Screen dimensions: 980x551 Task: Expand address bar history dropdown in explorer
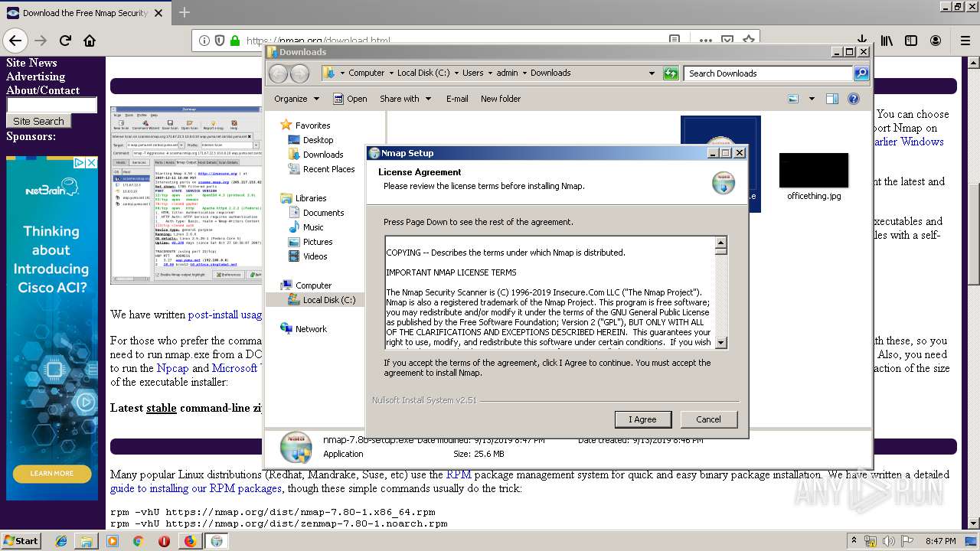pyautogui.click(x=652, y=73)
